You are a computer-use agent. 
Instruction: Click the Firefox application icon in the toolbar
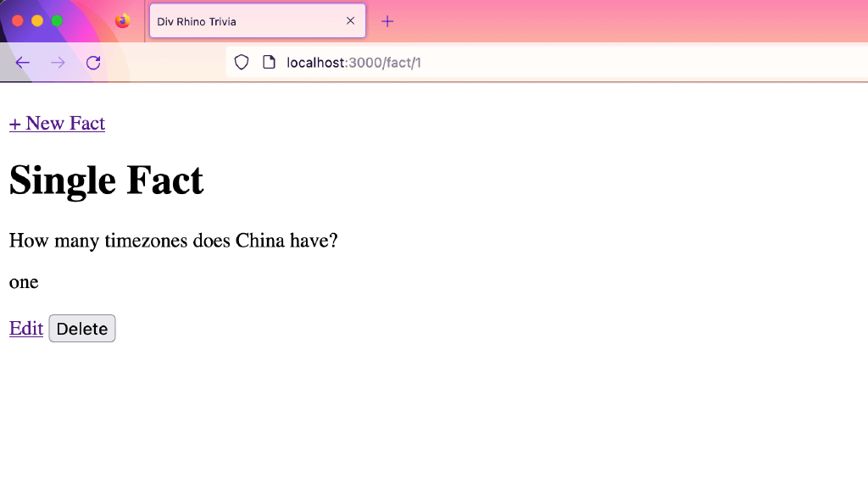[123, 20]
